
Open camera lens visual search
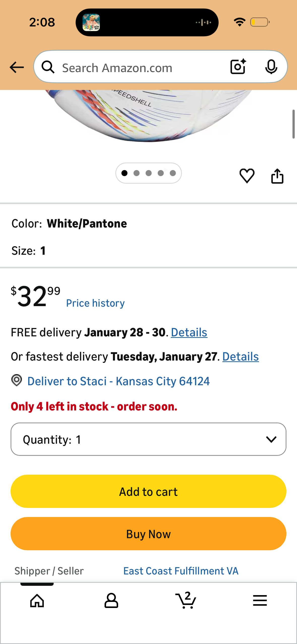click(238, 67)
